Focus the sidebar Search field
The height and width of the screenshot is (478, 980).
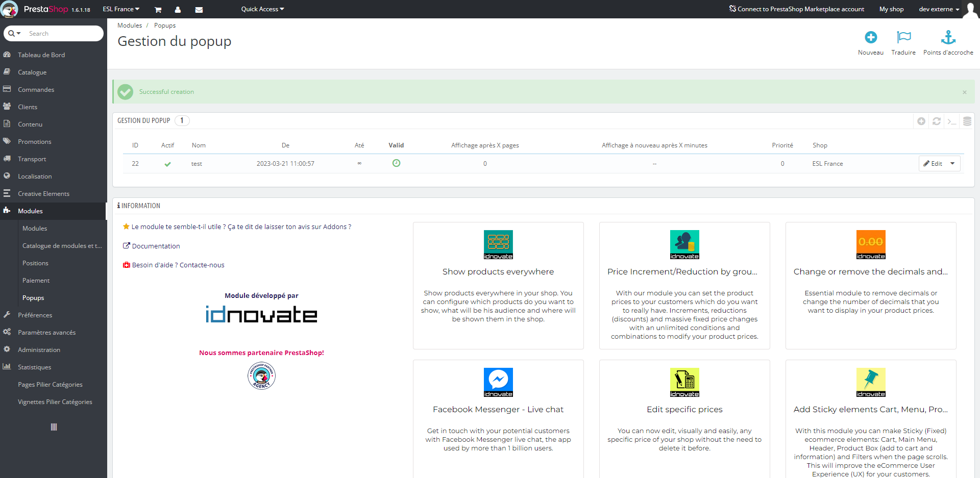pos(64,34)
